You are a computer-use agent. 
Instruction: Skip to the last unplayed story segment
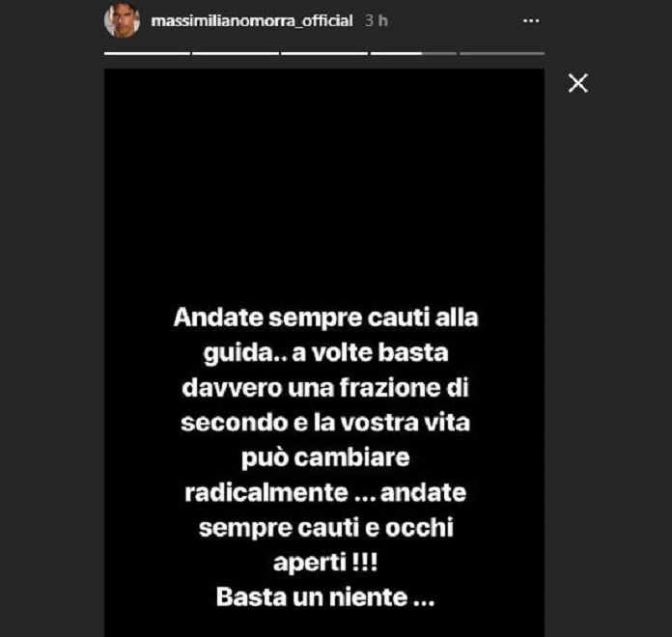(x=502, y=53)
